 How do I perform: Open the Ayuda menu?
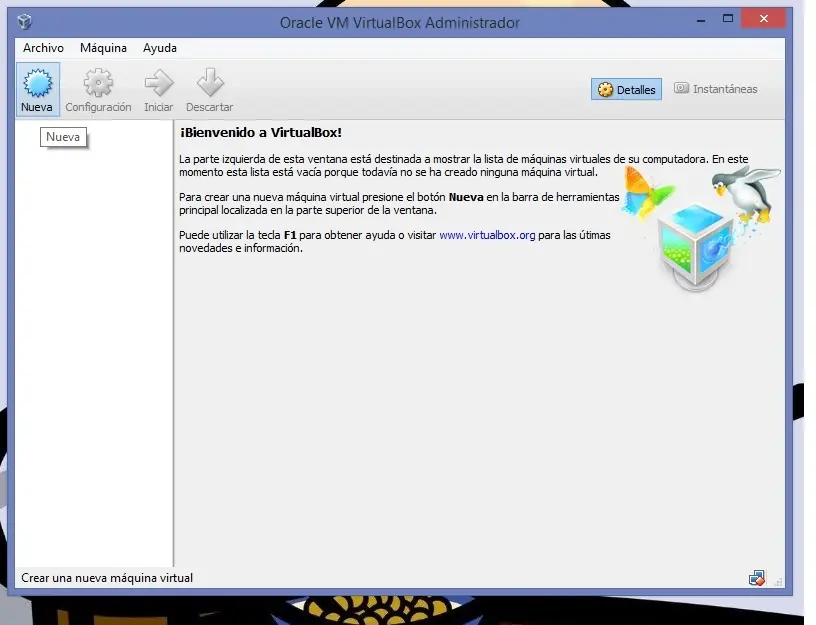pyautogui.click(x=160, y=48)
